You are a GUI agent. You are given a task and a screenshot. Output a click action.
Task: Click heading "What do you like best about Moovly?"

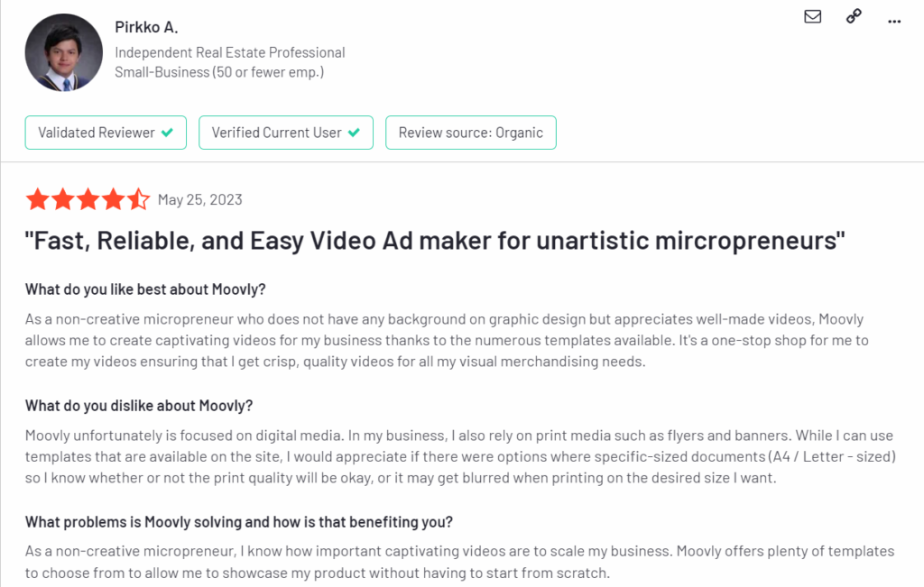[145, 289]
